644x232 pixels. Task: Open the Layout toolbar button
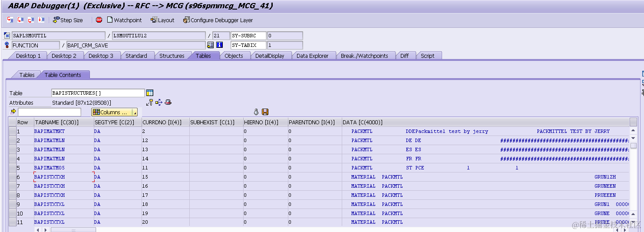point(162,20)
